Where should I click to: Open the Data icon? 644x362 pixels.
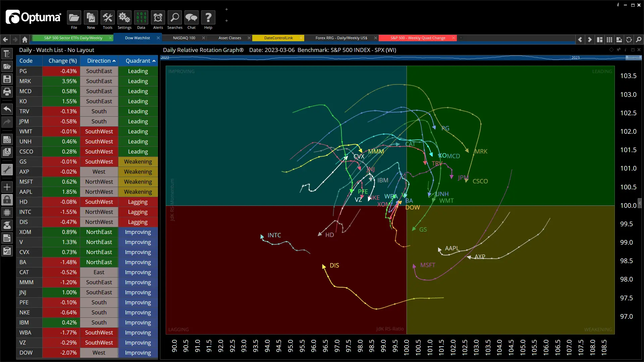click(x=141, y=18)
